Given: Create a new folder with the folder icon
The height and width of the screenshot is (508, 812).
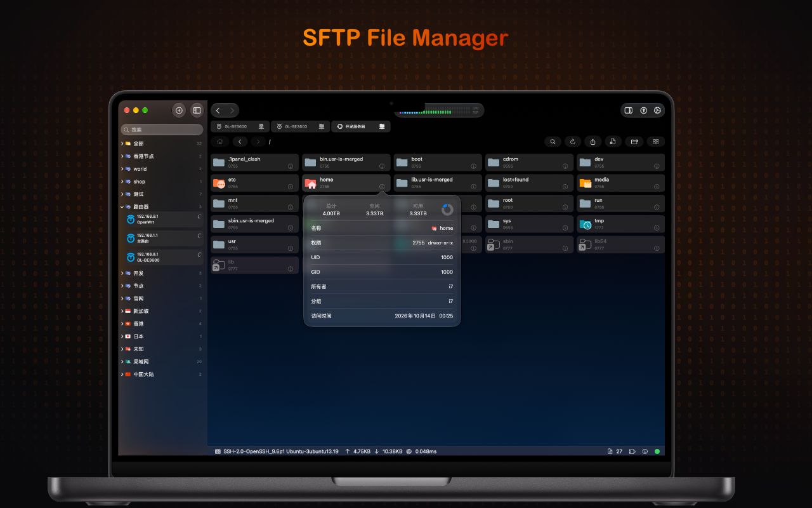Looking at the screenshot, I should click(x=633, y=142).
